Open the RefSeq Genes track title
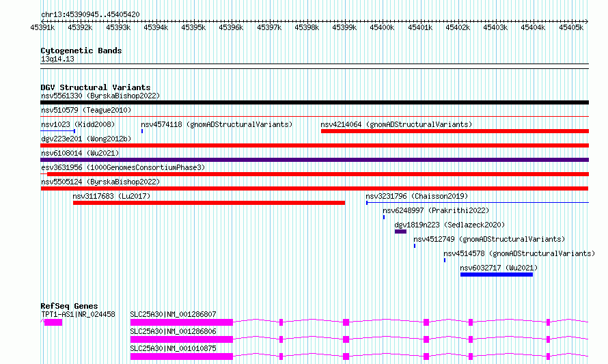The image size is (608, 364). tap(69, 306)
